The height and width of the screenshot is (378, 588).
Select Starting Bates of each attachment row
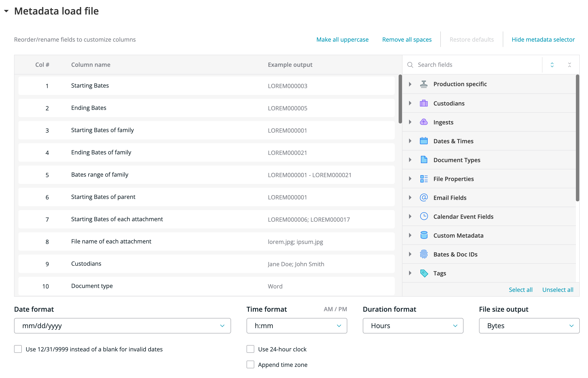(206, 219)
